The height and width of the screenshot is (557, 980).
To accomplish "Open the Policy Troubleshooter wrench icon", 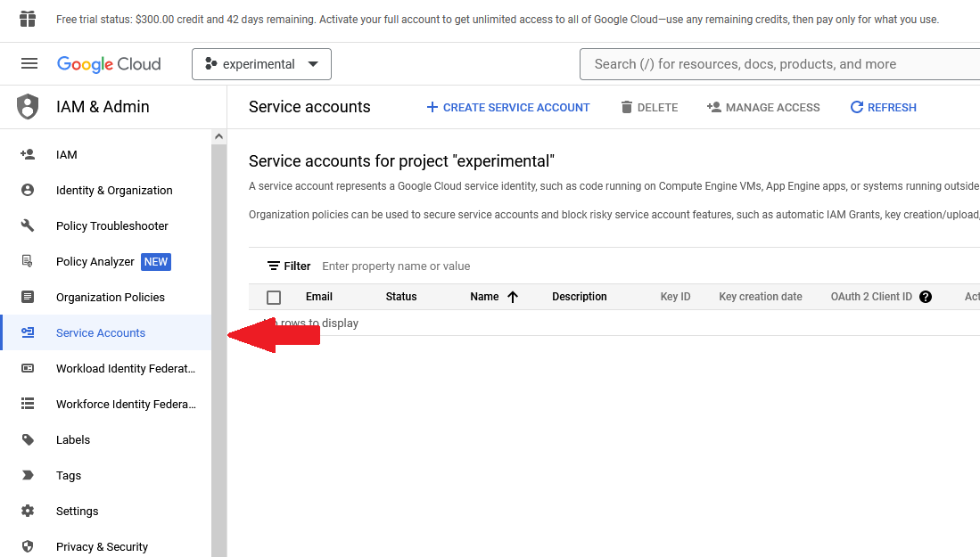I will pyautogui.click(x=29, y=225).
